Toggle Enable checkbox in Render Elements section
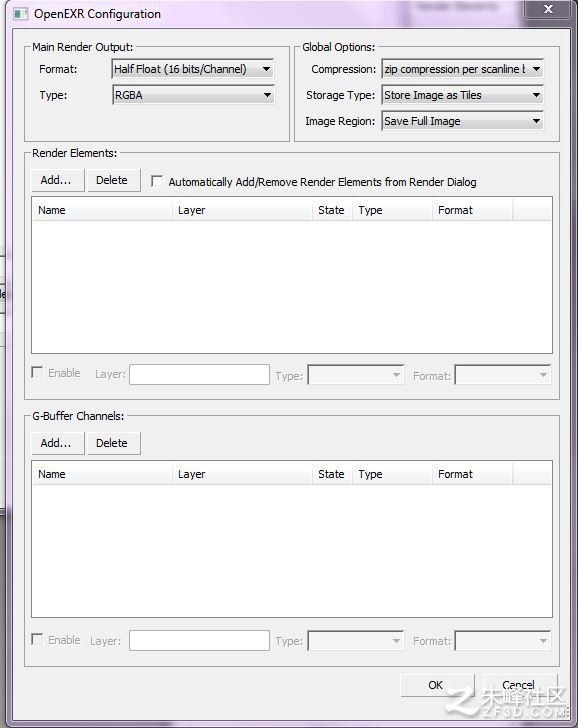The height and width of the screenshot is (728, 578). [37, 372]
